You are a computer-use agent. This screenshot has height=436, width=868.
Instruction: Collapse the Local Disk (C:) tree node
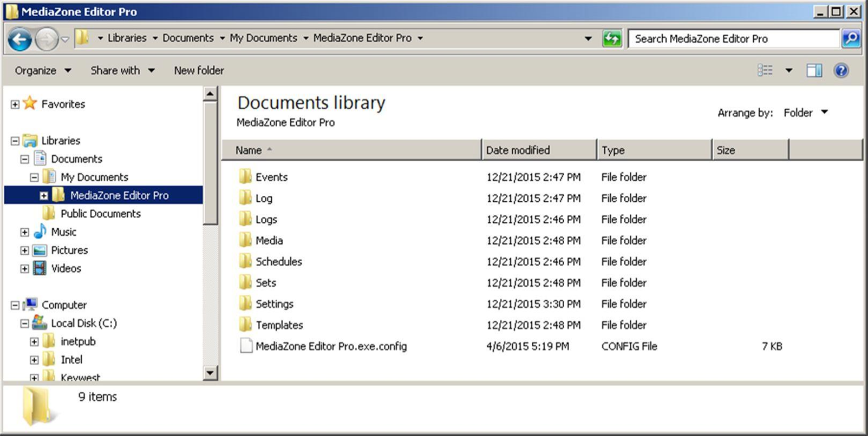(x=25, y=324)
